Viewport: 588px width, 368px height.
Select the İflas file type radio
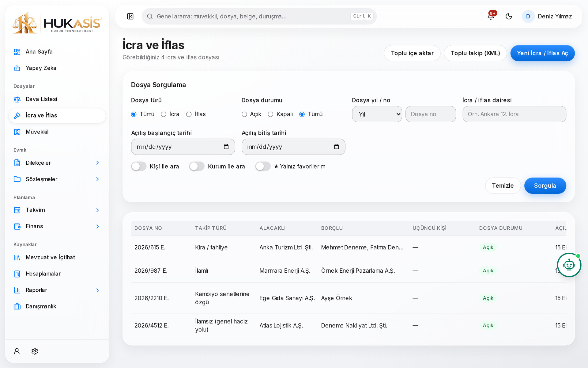(x=189, y=114)
